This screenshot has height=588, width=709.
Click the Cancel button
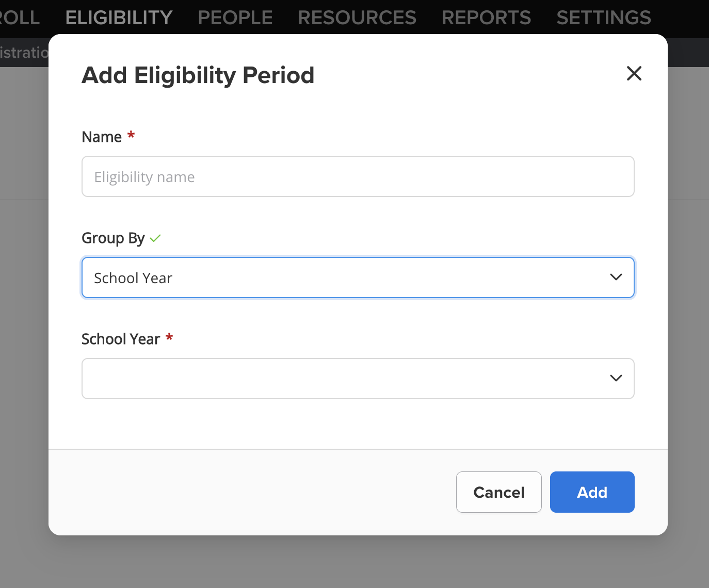pyautogui.click(x=499, y=492)
